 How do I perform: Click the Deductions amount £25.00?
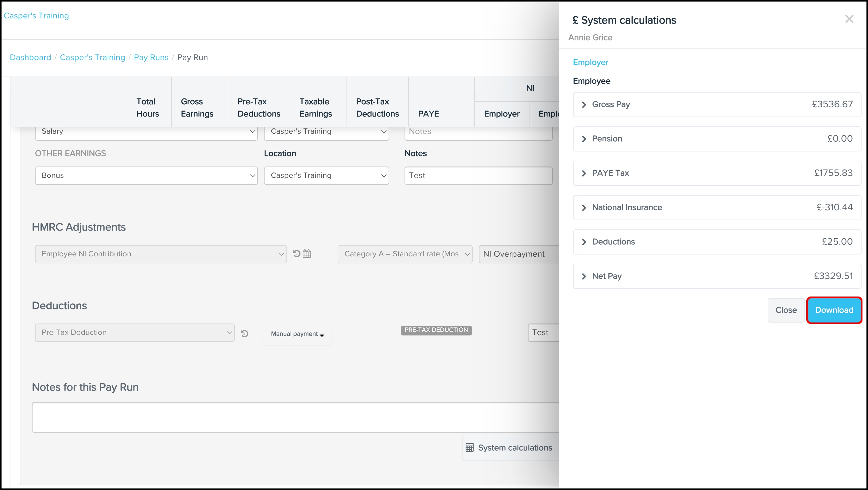click(837, 242)
